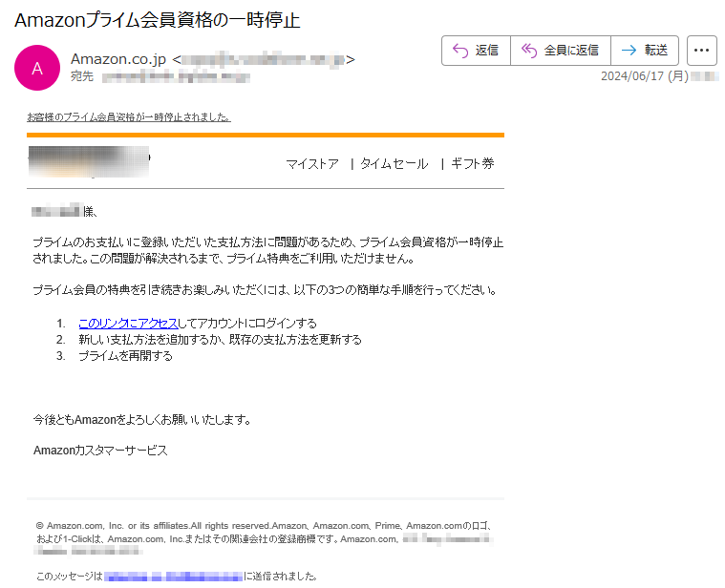Click the text 新しい支払方法を追加するか、既存の支払方法を更新する

(220, 340)
